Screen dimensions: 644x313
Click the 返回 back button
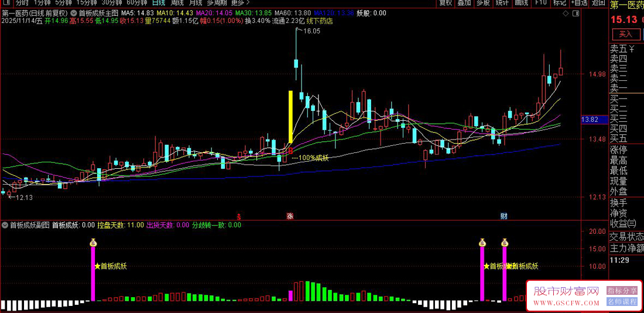click(598, 4)
